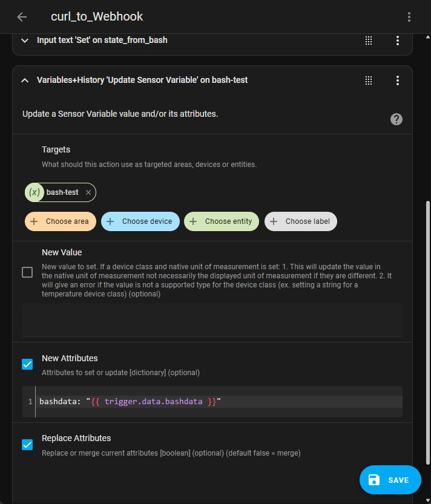Viewport: 431px width, 504px height.
Task: Click the bash-test variable entity icon
Action: tap(35, 192)
